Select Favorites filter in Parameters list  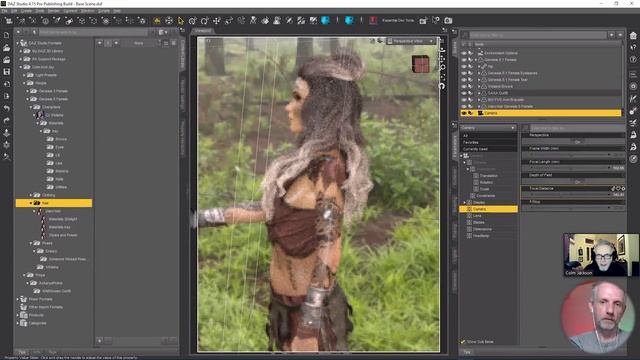[488, 142]
